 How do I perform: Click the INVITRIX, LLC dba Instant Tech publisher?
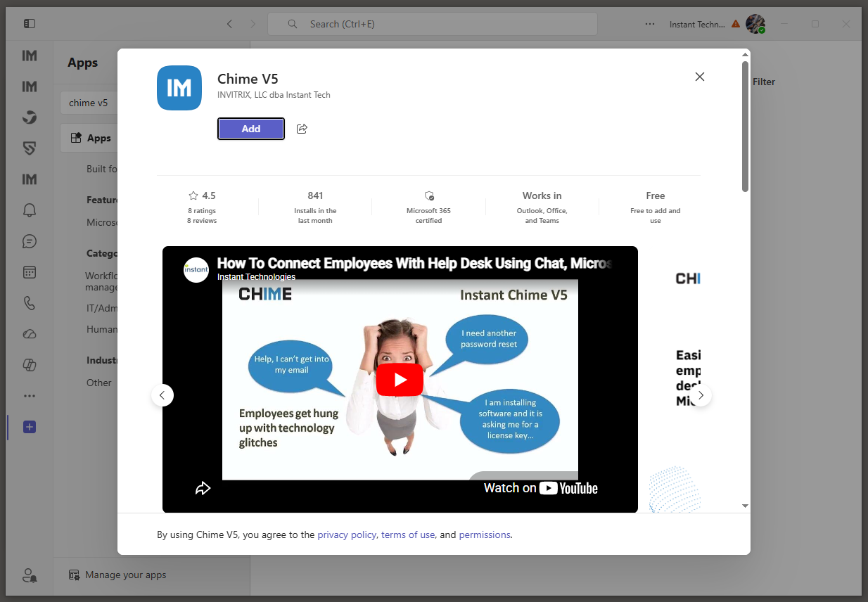pos(274,95)
